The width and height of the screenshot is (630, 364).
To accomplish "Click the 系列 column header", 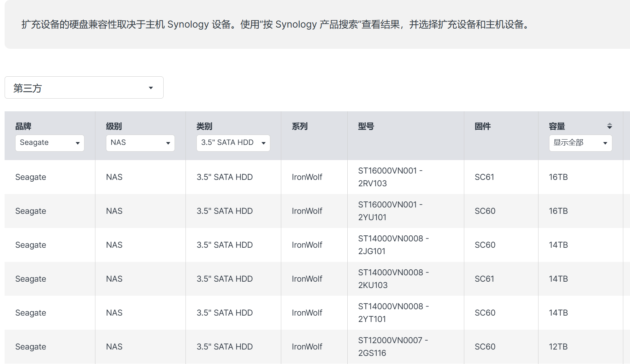I will [x=300, y=126].
